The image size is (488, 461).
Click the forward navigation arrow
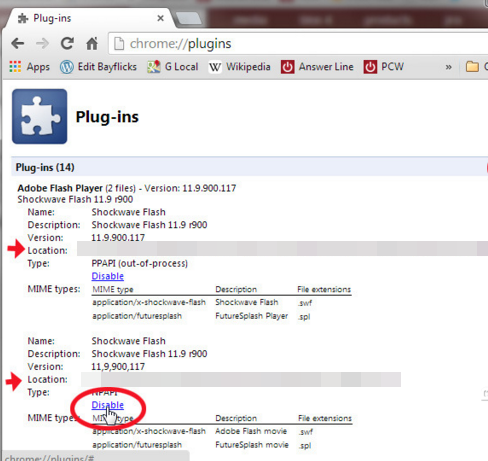[42, 44]
